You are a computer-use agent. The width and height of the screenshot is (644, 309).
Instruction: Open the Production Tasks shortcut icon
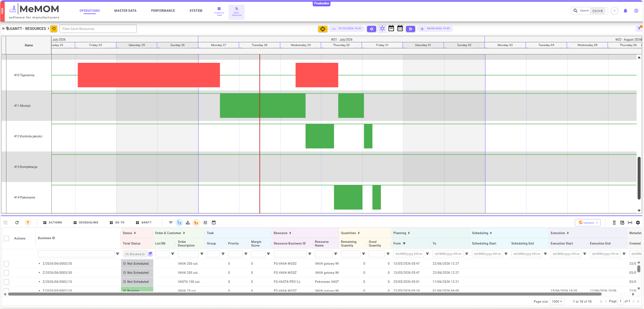219,12
